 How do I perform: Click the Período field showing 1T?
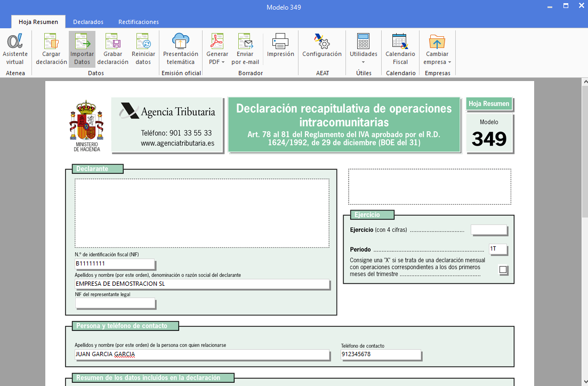pyautogui.click(x=497, y=248)
